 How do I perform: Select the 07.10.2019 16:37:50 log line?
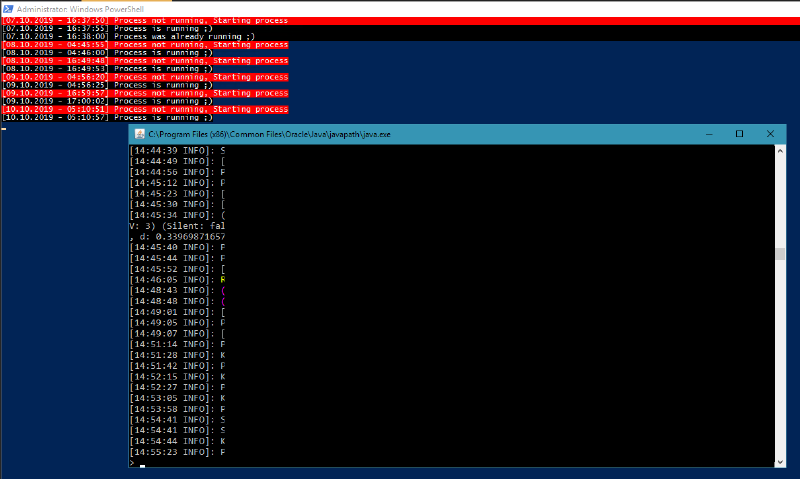145,20
